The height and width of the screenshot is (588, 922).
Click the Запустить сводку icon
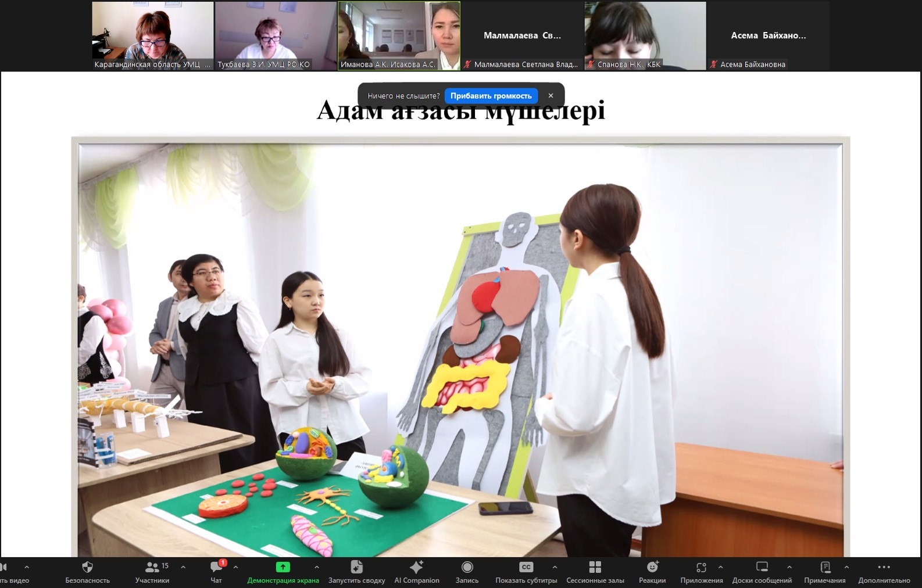(356, 568)
